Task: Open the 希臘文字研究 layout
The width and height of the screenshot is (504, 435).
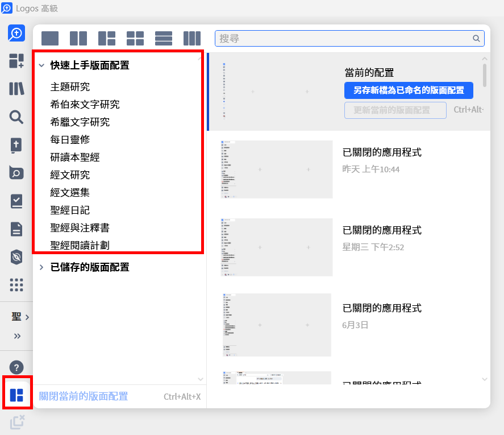Action: (x=80, y=122)
